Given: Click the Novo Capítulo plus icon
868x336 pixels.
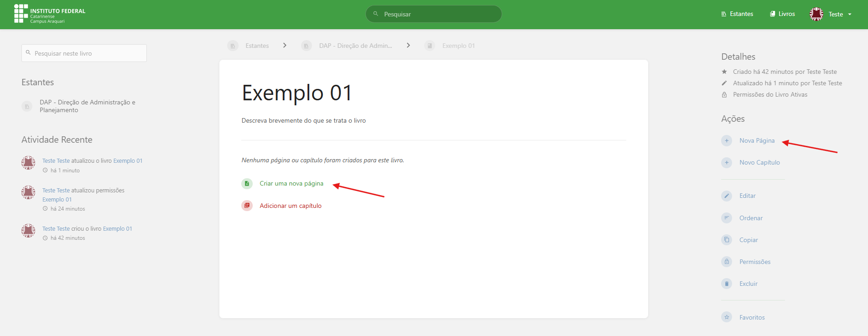Looking at the screenshot, I should (x=727, y=162).
